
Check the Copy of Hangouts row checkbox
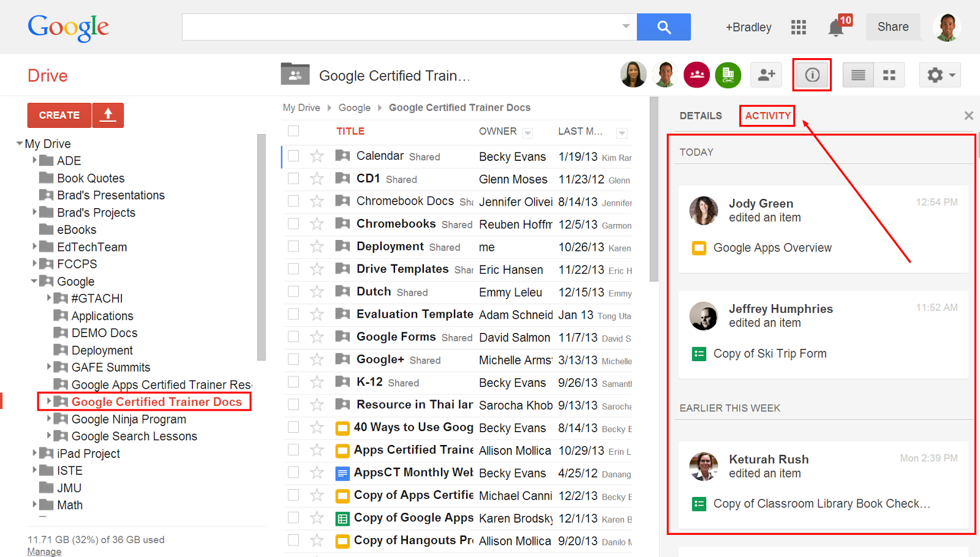[293, 541]
